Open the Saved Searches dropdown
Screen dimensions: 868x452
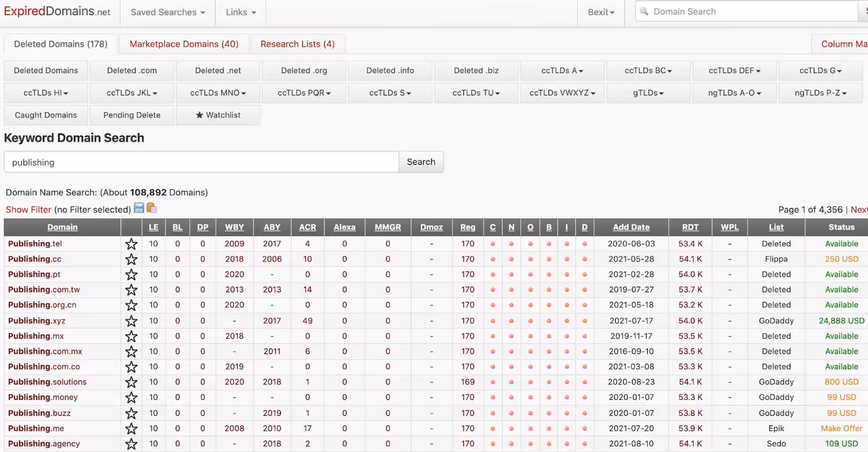[168, 12]
